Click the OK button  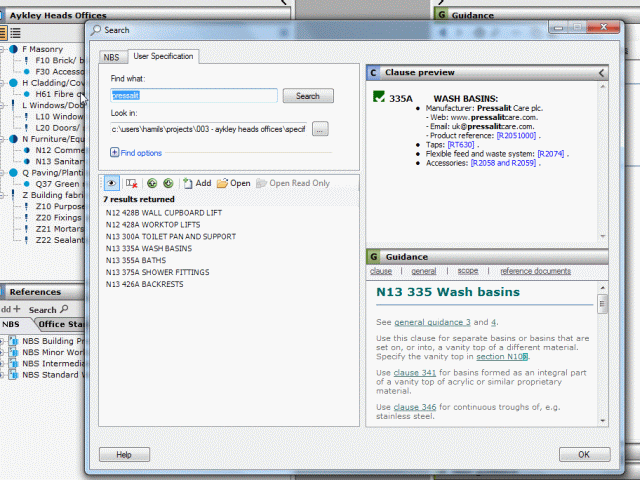[x=584, y=455]
